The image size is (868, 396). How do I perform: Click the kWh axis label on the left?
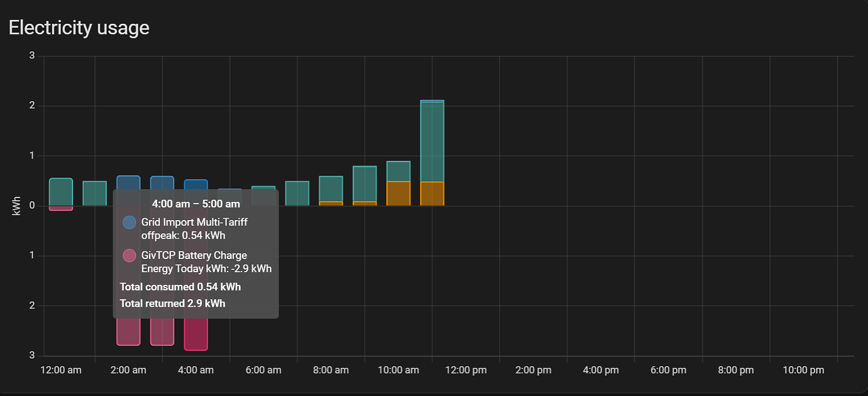pyautogui.click(x=16, y=207)
